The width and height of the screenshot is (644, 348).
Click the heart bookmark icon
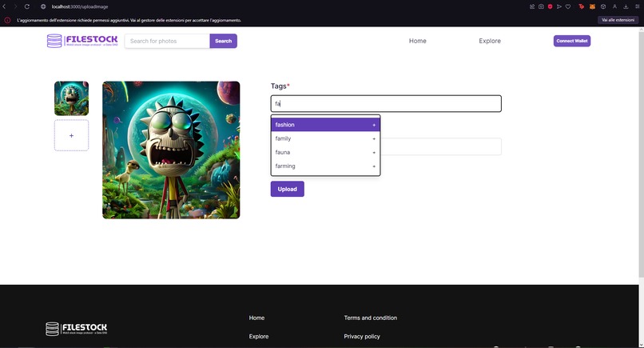point(568,6)
